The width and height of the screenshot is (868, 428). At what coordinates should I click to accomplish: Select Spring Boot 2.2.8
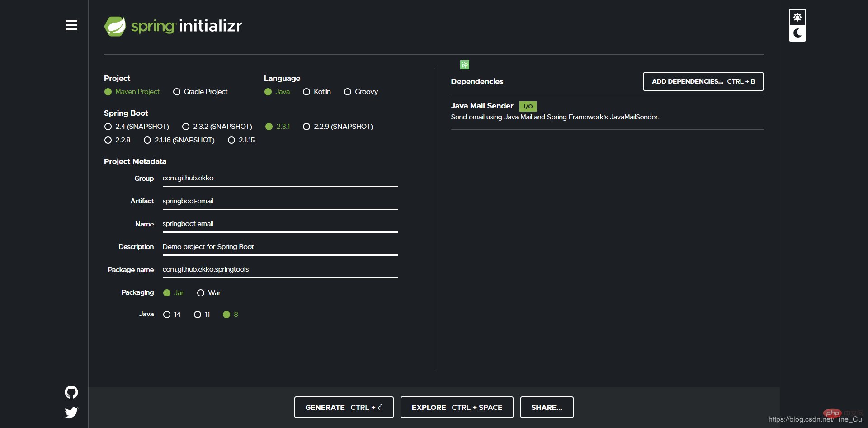coord(118,140)
